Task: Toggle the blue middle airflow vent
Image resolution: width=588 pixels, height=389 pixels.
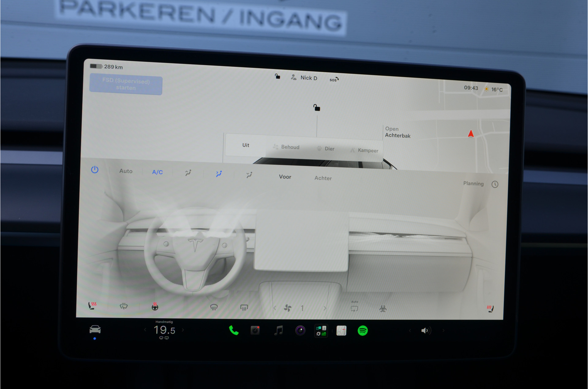Action: pos(219,174)
